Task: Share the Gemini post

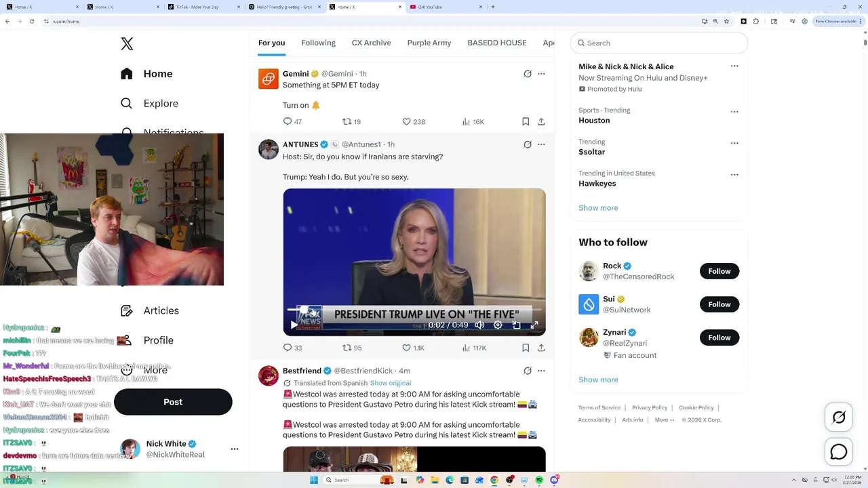Action: click(x=541, y=122)
